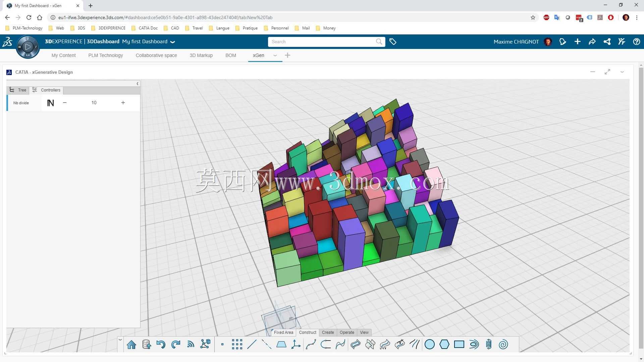The height and width of the screenshot is (362, 644).
Task: Switch to the BOM tab
Action: click(231, 55)
